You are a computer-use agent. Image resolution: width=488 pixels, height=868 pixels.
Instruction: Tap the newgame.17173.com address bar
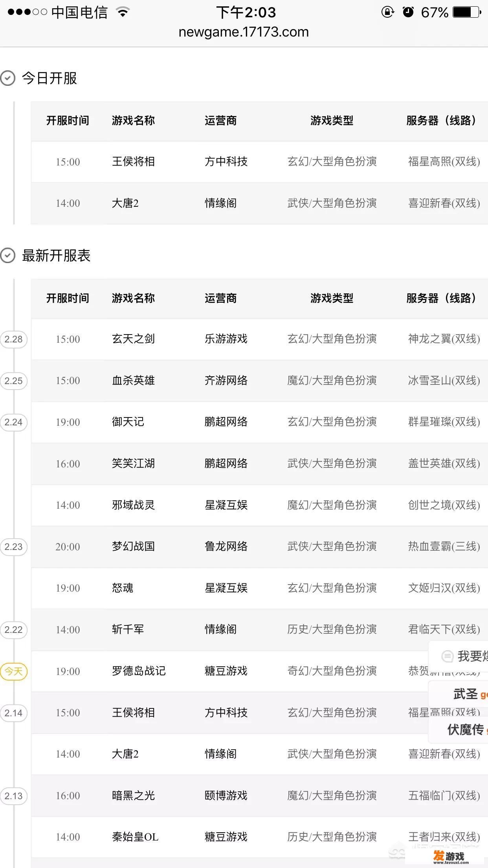244,32
